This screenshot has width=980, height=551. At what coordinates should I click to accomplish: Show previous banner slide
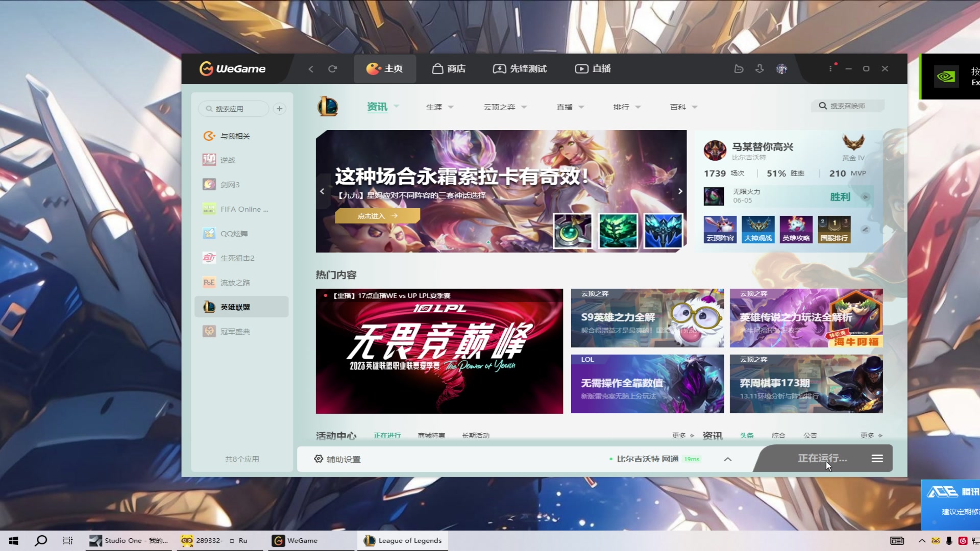point(322,191)
